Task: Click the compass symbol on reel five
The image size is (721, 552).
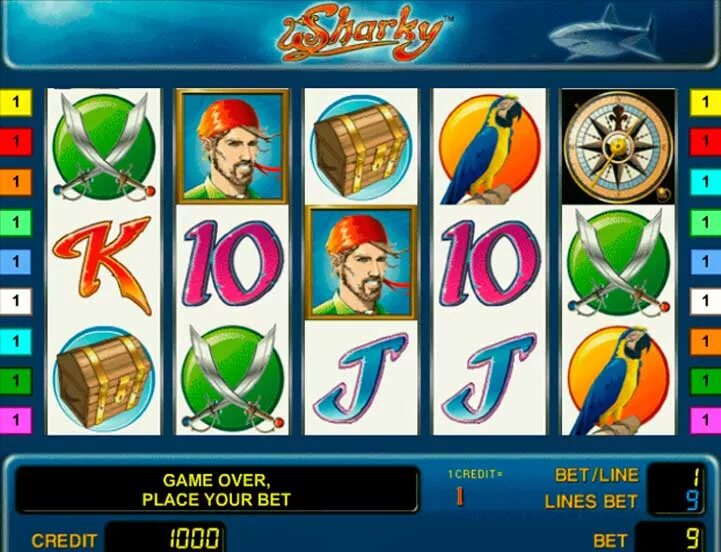Action: click(x=618, y=146)
